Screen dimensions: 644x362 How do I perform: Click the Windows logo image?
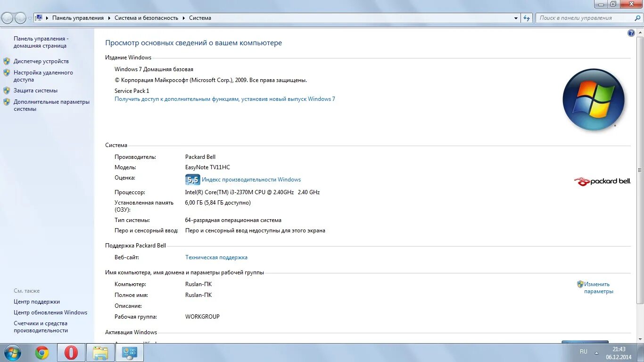coord(594,99)
